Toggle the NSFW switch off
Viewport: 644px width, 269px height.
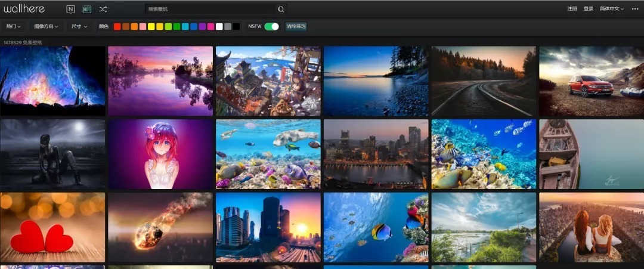tap(271, 26)
